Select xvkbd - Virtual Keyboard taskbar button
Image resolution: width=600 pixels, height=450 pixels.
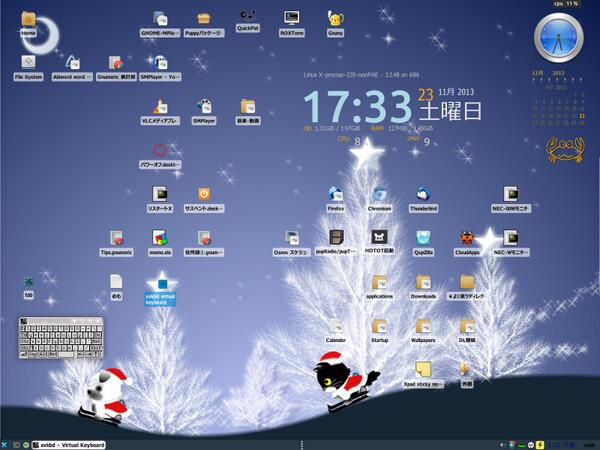click(x=69, y=445)
